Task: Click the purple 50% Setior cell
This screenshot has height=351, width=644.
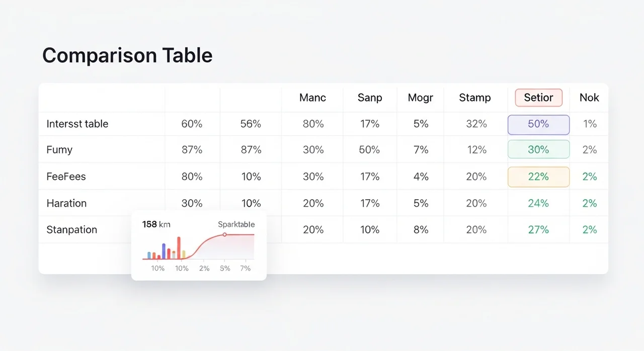Action: 538,124
